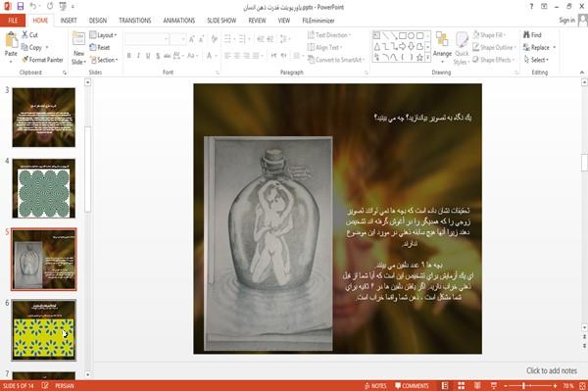Reset the slide layout
This screenshot has width=588, height=391.
100,47
